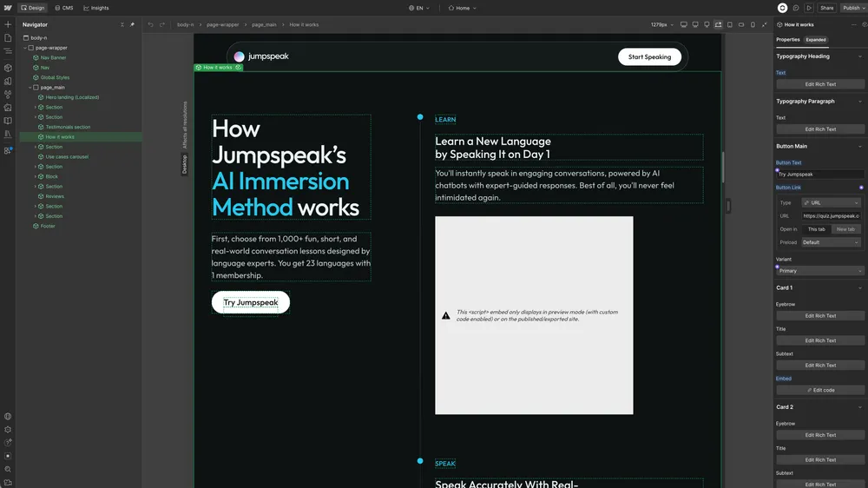Switch to CMS mode tab
The height and width of the screenshot is (488, 868).
[x=64, y=8]
